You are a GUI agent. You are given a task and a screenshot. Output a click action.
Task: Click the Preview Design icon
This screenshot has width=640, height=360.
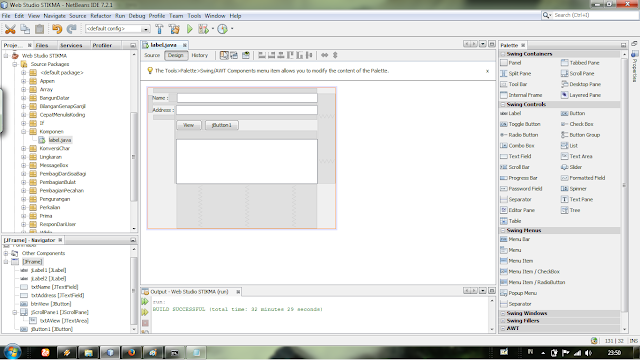[246, 55]
